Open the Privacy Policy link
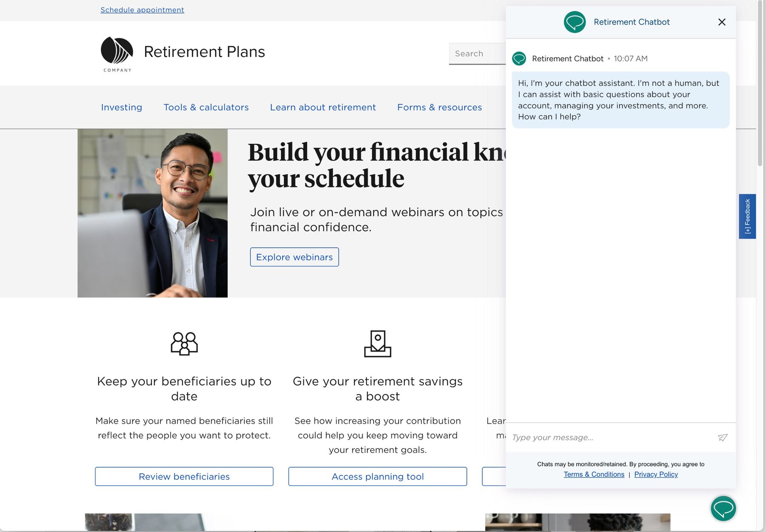766x532 pixels. click(656, 475)
